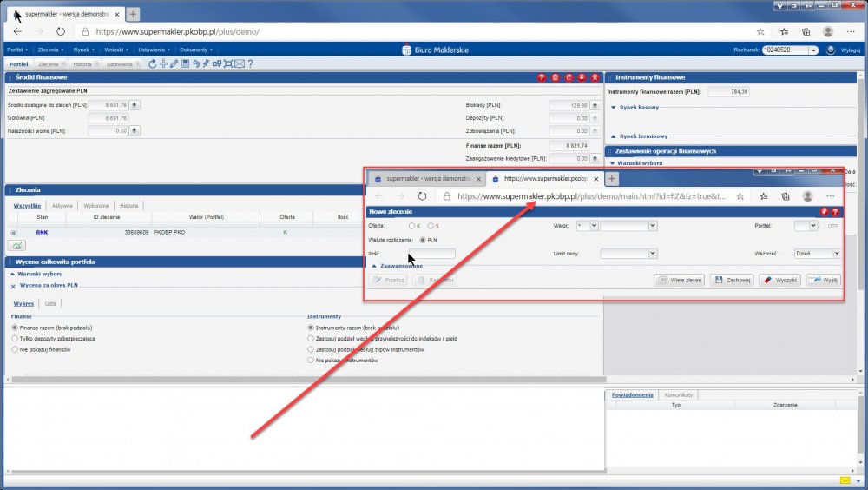
Task: Switch to the Lista tab under Wycena
Action: (x=50, y=304)
